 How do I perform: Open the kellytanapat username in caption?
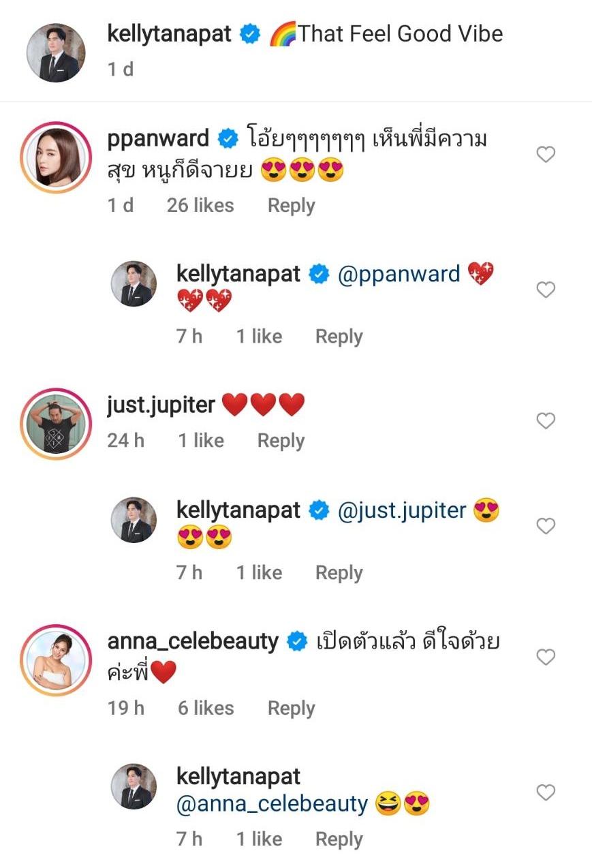(170, 34)
